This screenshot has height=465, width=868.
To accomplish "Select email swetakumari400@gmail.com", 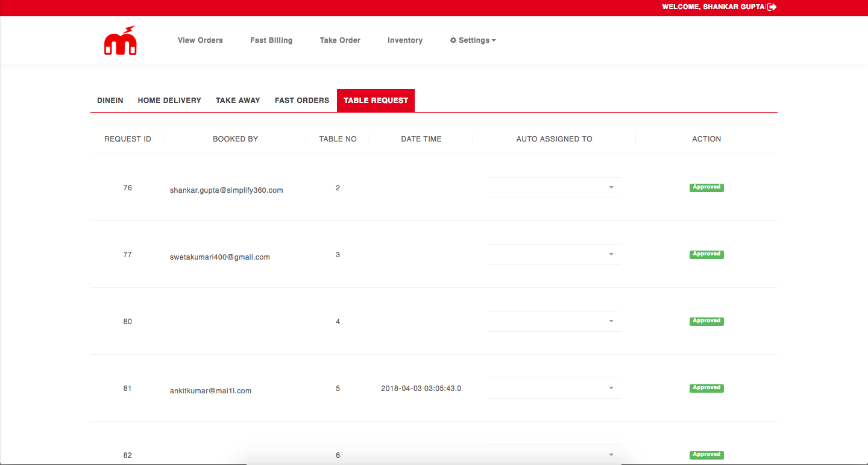I will [x=220, y=257].
